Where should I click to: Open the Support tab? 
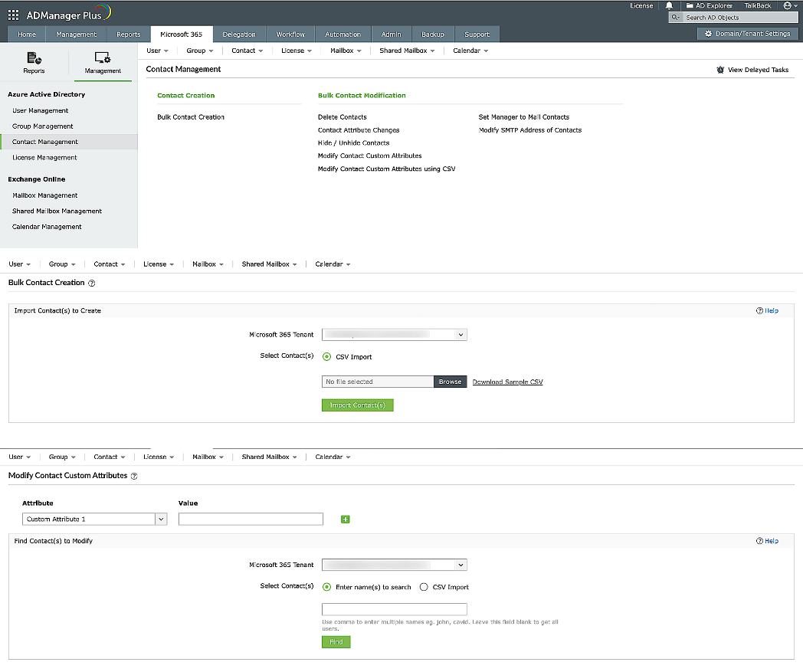477,34
